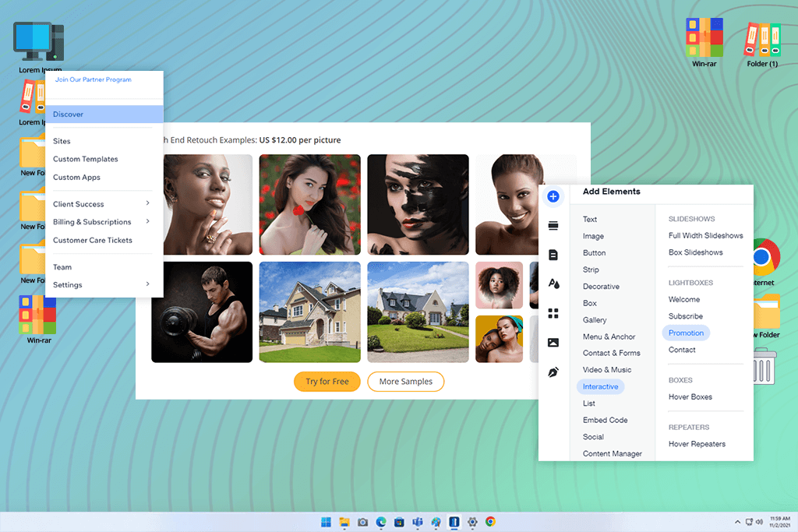
Task: Open Customer Care Tickets menu entry
Action: [x=93, y=240]
